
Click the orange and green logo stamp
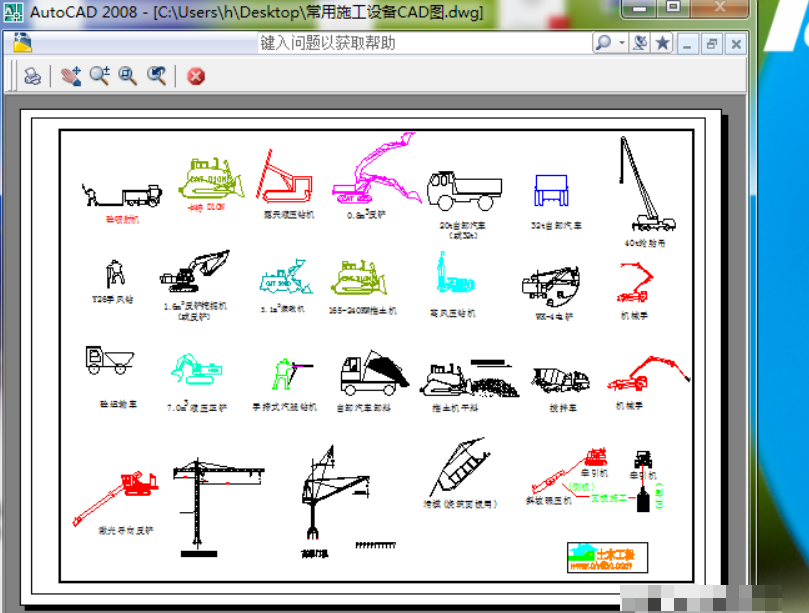[607, 557]
